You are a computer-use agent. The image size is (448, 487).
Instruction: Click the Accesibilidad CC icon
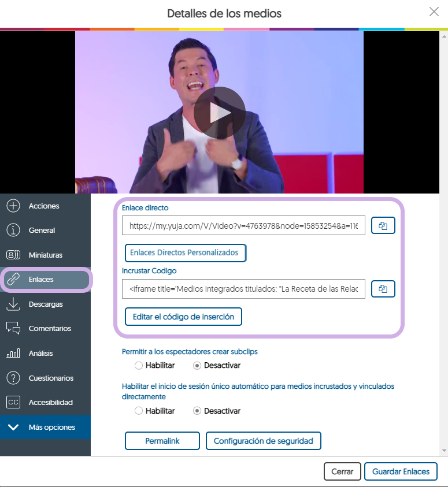pyautogui.click(x=13, y=402)
